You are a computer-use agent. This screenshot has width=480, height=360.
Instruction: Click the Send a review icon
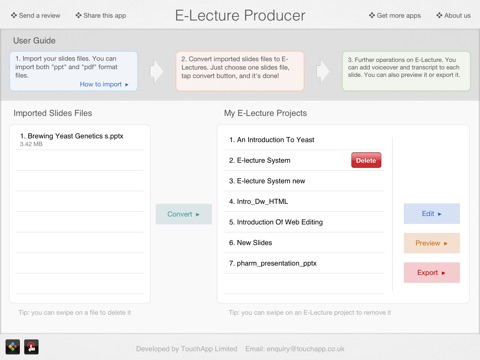pos(14,15)
